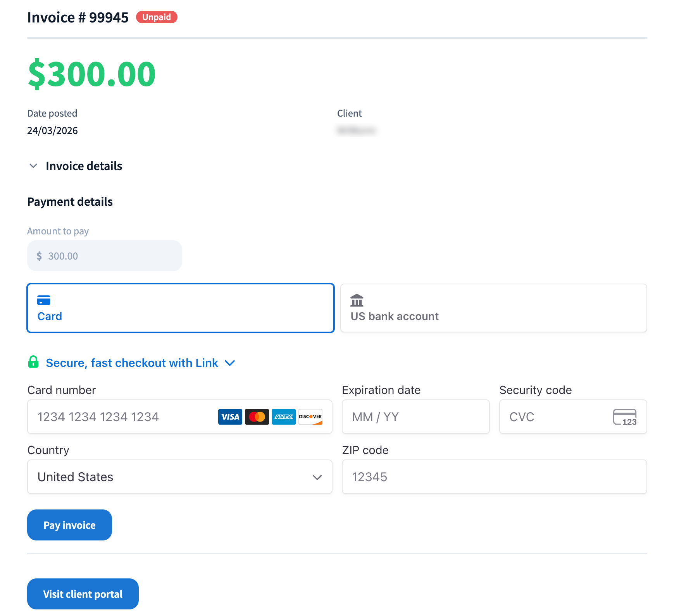Click the red Unpaid status badge

tap(157, 17)
